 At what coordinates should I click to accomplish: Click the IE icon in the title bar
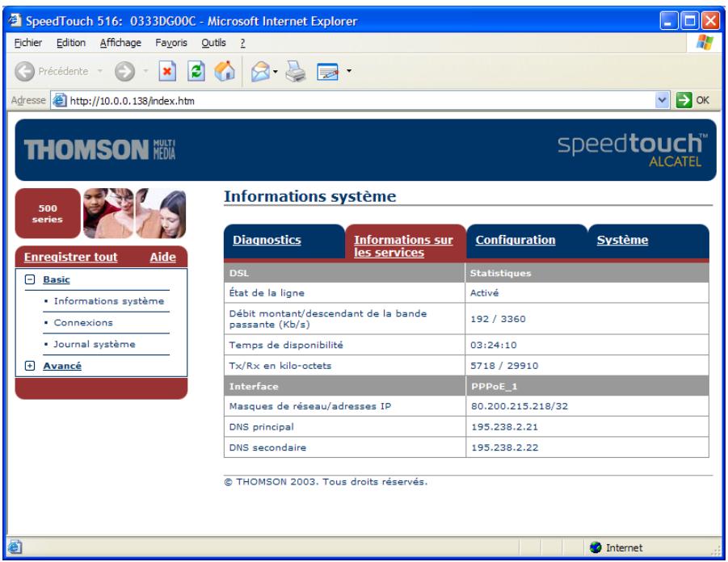[x=15, y=20]
